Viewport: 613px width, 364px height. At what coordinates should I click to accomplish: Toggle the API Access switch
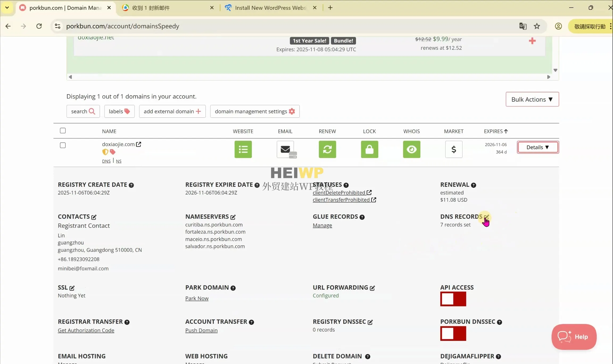[x=453, y=299]
